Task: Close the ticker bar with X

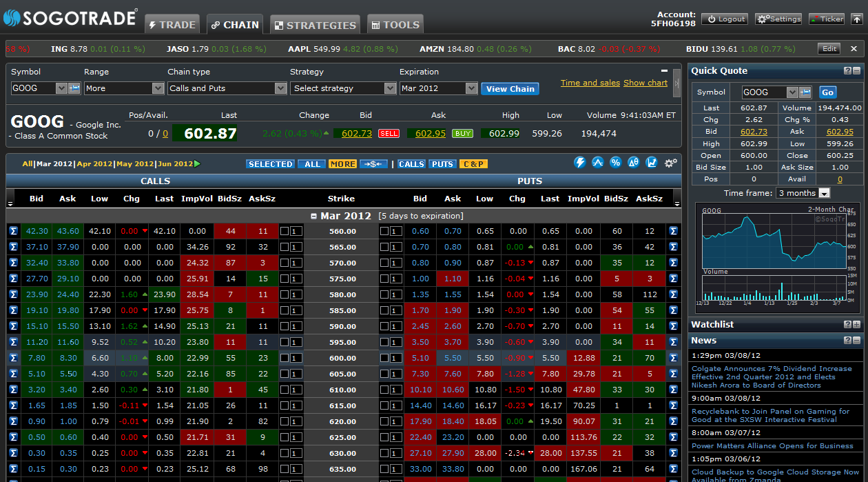Action: [x=854, y=49]
